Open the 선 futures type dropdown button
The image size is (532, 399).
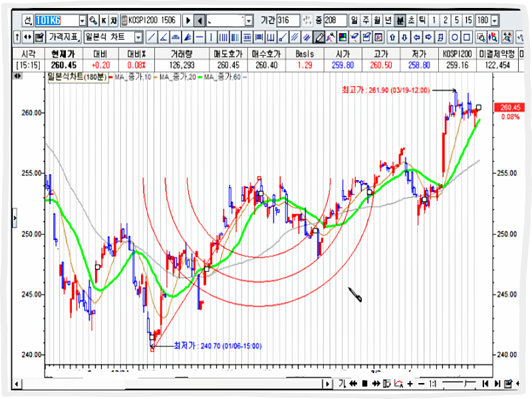pyautogui.click(x=28, y=21)
